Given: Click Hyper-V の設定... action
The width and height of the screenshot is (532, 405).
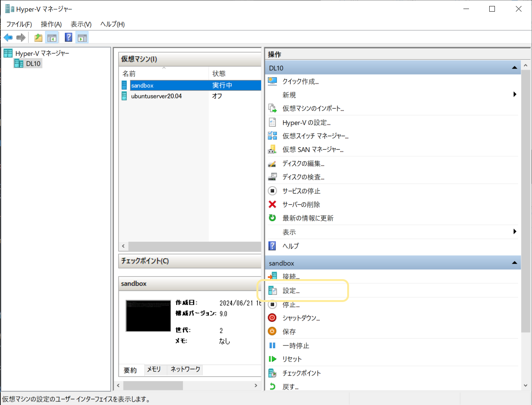Looking at the screenshot, I should (307, 123).
